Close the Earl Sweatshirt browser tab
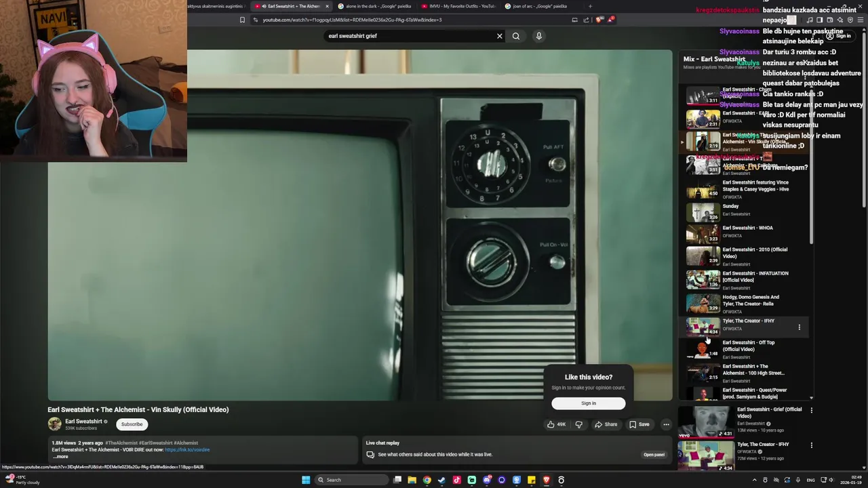Screen dimensions: 868x488 (327, 6)
